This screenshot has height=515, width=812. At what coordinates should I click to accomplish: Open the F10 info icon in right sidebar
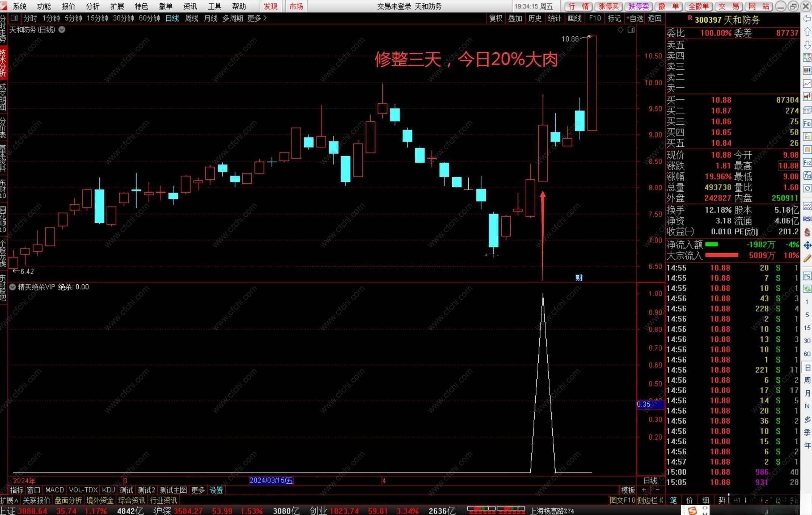point(807,123)
